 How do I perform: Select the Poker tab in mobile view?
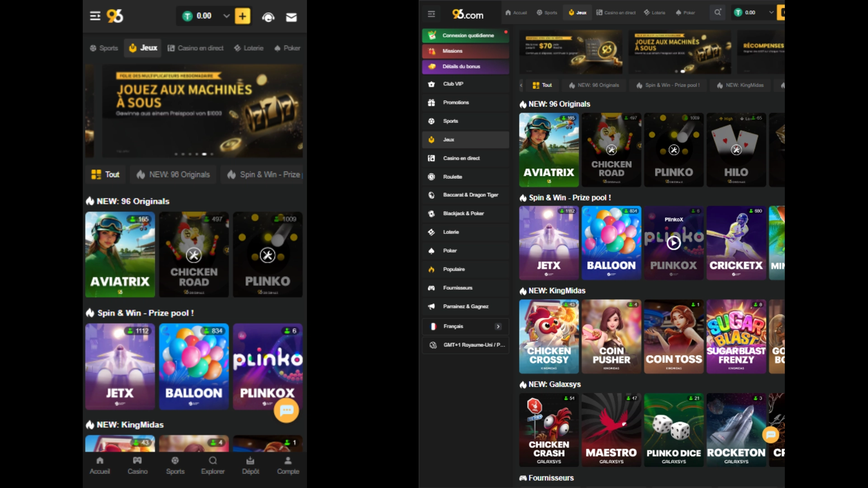(x=287, y=48)
